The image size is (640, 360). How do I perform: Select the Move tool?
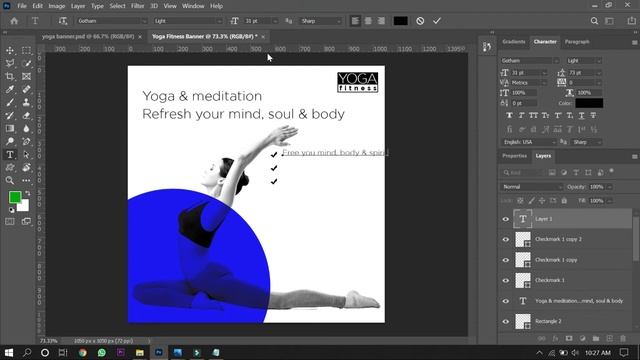tap(10, 50)
